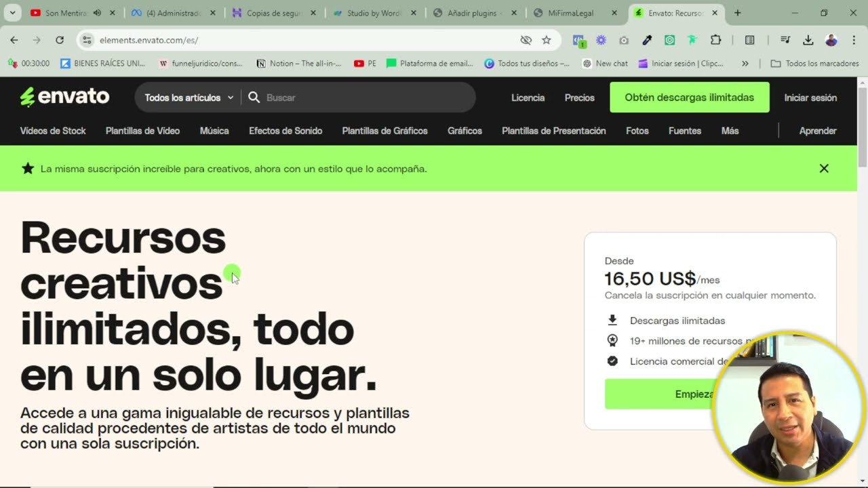Expand the Todos los artículos dropdown
The image size is (868, 488).
pyautogui.click(x=189, y=98)
